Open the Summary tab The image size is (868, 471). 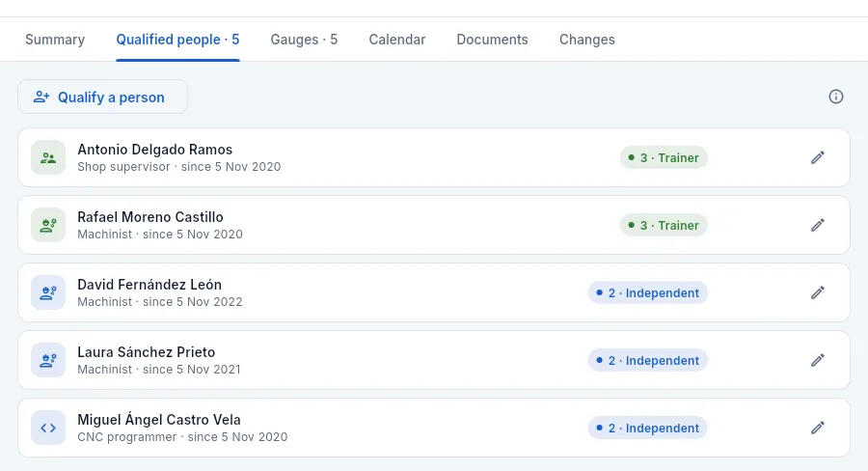[55, 40]
